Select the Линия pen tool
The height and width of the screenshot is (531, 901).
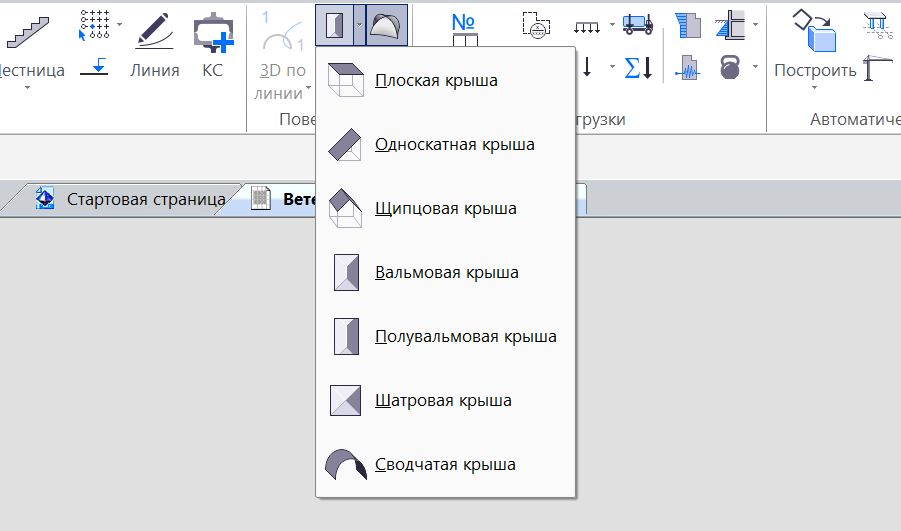[155, 45]
